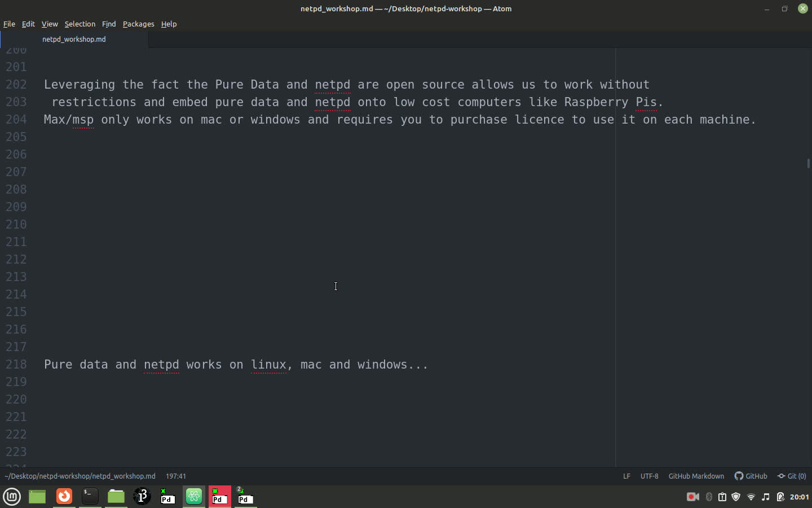Minimize the Atom window
Image resolution: width=812 pixels, height=508 pixels.
[x=766, y=8]
